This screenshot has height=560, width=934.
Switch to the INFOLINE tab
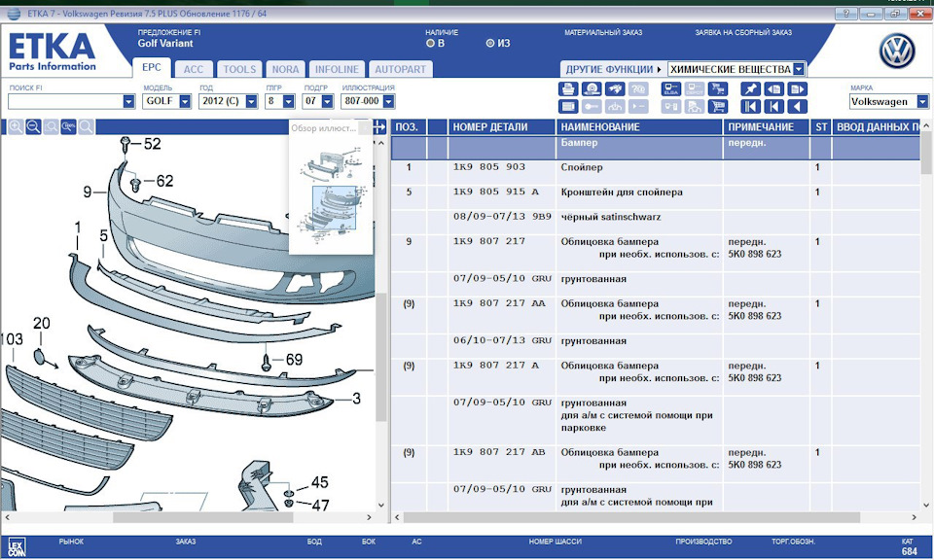click(x=337, y=69)
